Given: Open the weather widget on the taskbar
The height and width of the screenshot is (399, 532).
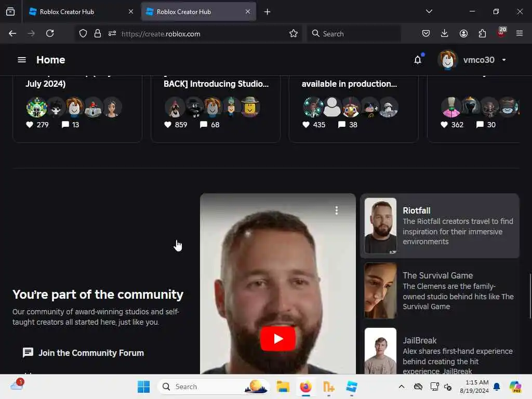Looking at the screenshot, I should (x=16, y=384).
